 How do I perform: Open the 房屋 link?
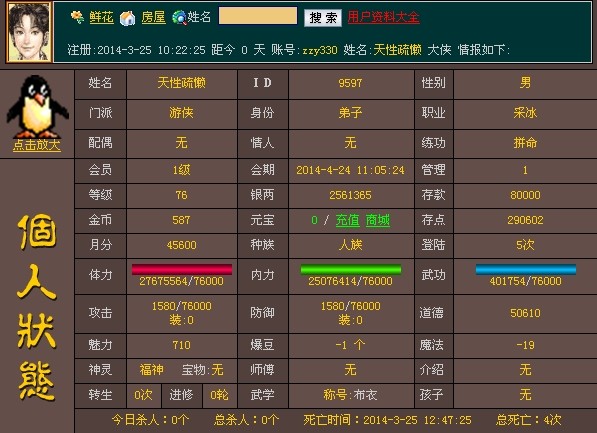[153, 17]
